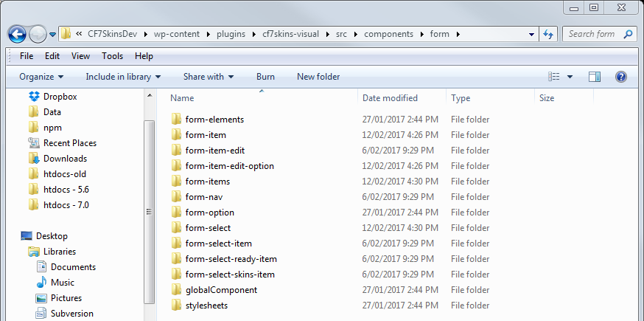
Task: Click the Back navigation arrow button
Action: [x=18, y=34]
